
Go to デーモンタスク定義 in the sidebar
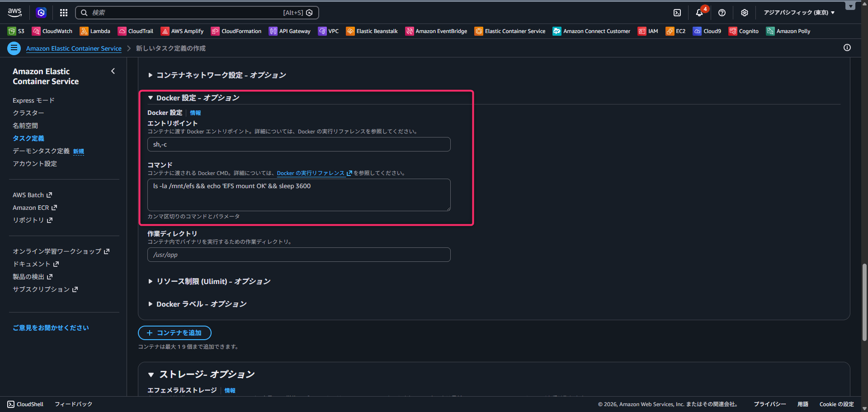coord(41,151)
